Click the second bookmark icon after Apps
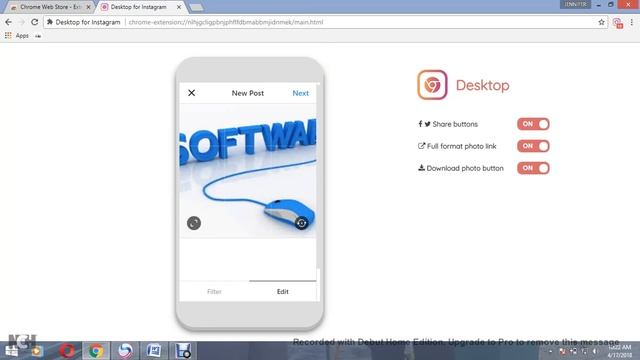The image size is (640, 360). pyautogui.click(x=38, y=36)
